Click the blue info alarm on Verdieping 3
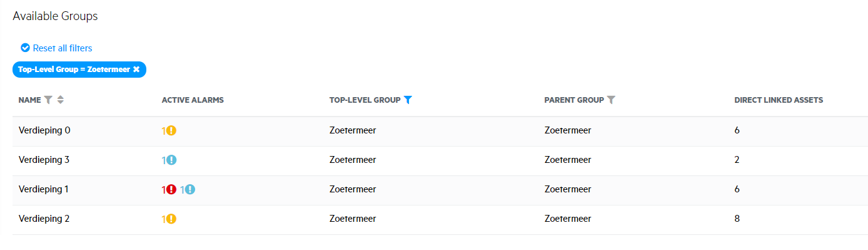868x250 pixels. click(171, 160)
